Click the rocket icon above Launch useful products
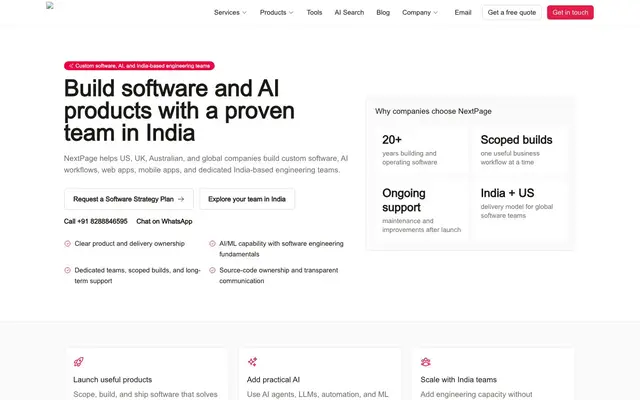 (78, 362)
